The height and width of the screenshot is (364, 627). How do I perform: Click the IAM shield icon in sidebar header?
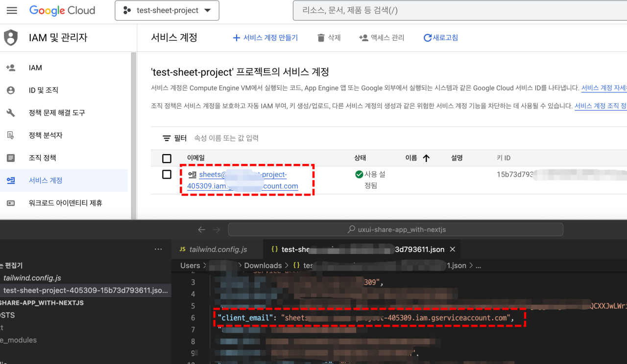(10, 38)
